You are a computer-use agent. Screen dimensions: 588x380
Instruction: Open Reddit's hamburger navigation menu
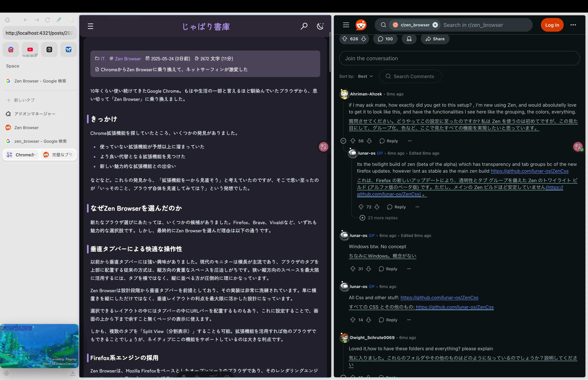346,25
